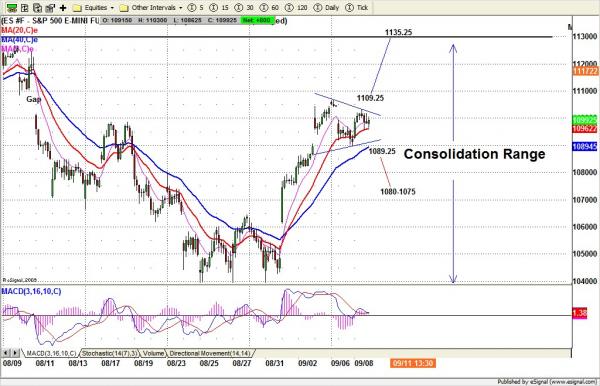Click the 109622 red price marker
The height and width of the screenshot is (386, 600).
click(585, 129)
